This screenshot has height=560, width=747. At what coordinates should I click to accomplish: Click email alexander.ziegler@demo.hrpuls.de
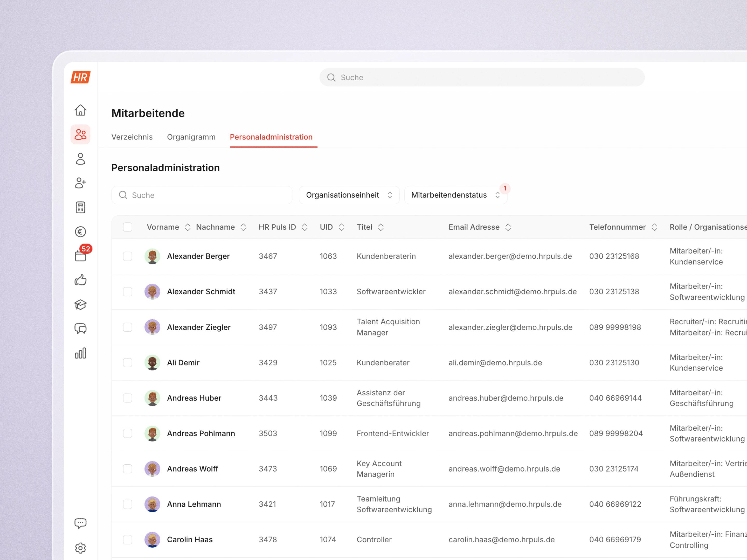(x=510, y=327)
